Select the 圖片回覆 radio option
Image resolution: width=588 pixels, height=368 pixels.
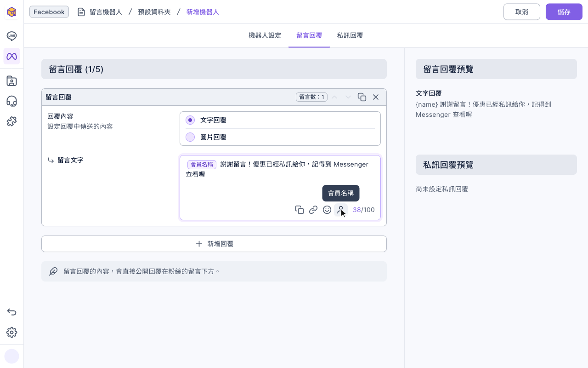coord(190,137)
